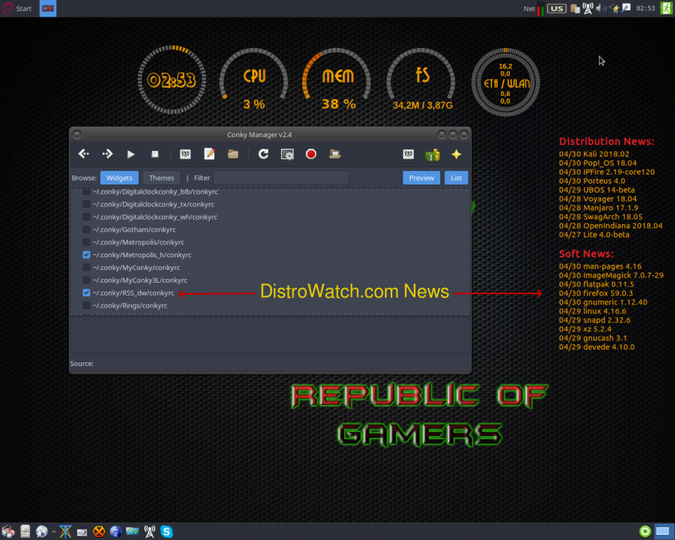This screenshot has width=675, height=540.
Task: Disable Metropolis_h conkyrc checkbox
Action: 87,255
